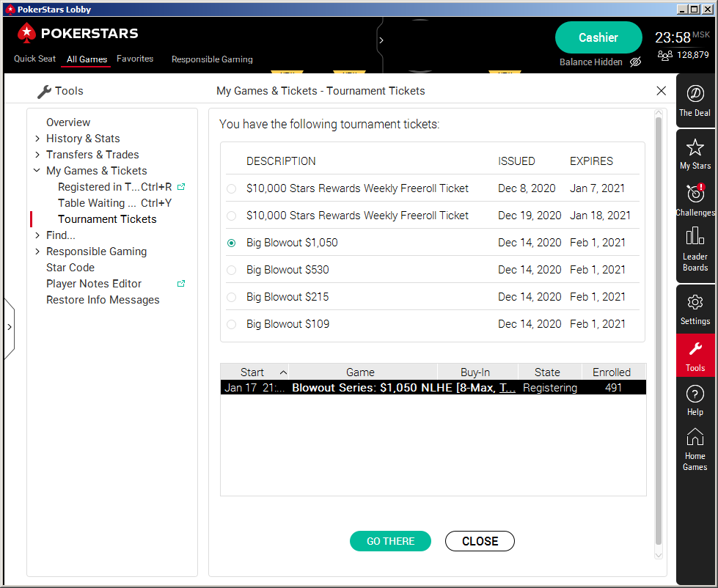The height and width of the screenshot is (588, 718).
Task: Open Responsible Gaming top menu
Action: tap(212, 59)
